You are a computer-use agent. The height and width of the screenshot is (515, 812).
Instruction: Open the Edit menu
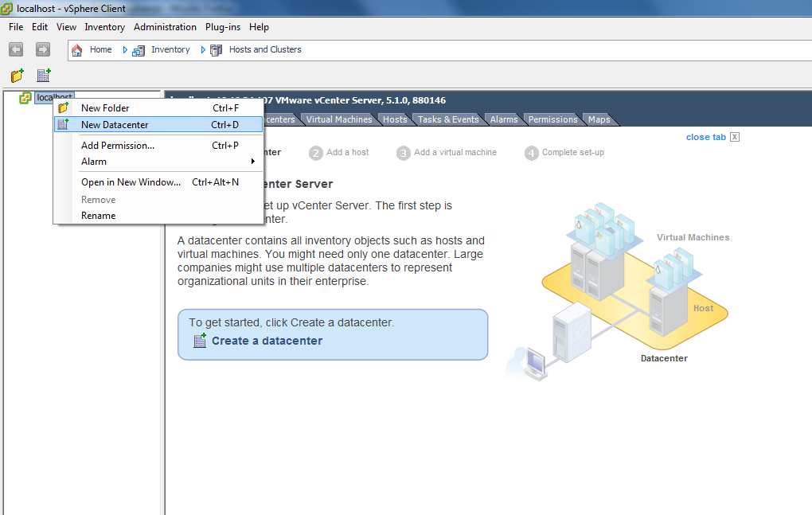coord(39,27)
